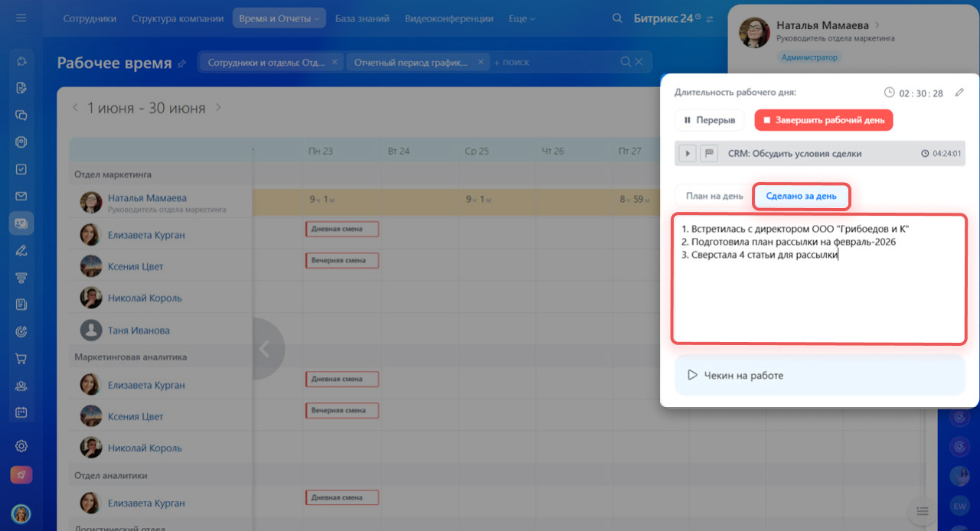This screenshot has width=980, height=531.
Task: Expand the Еще menu dropdown
Action: click(522, 18)
